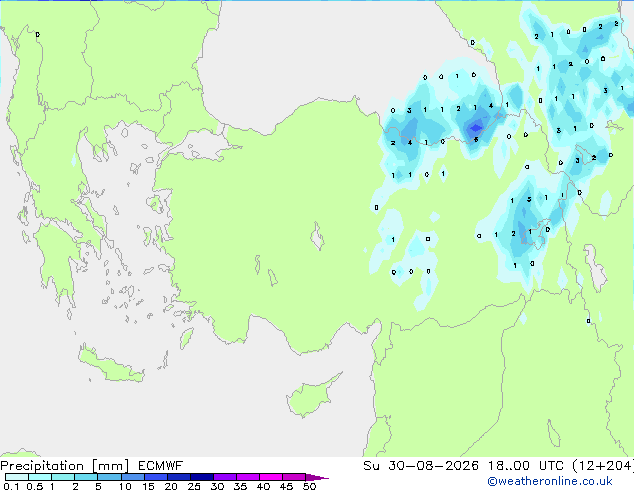Click the '10' legend value
Screen dimensions: 634x490
click(x=125, y=486)
